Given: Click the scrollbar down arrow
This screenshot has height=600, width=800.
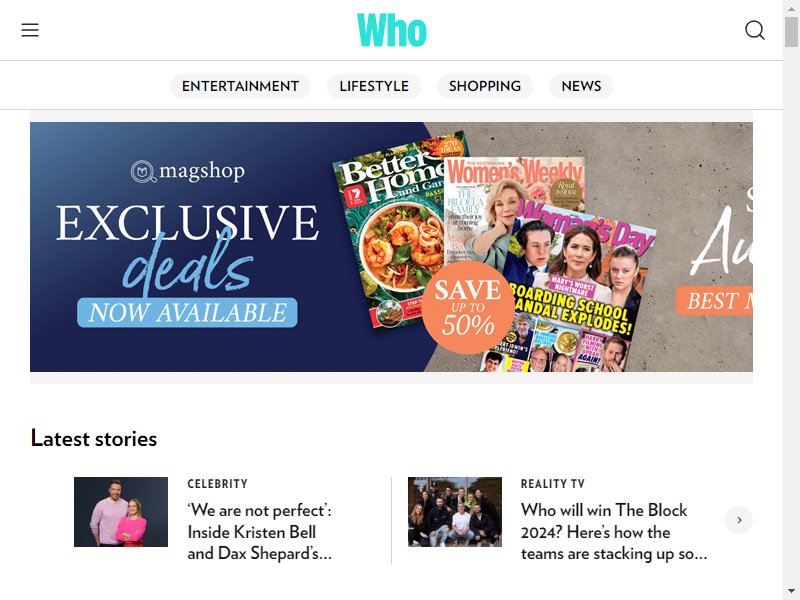Looking at the screenshot, I should tap(791, 591).
